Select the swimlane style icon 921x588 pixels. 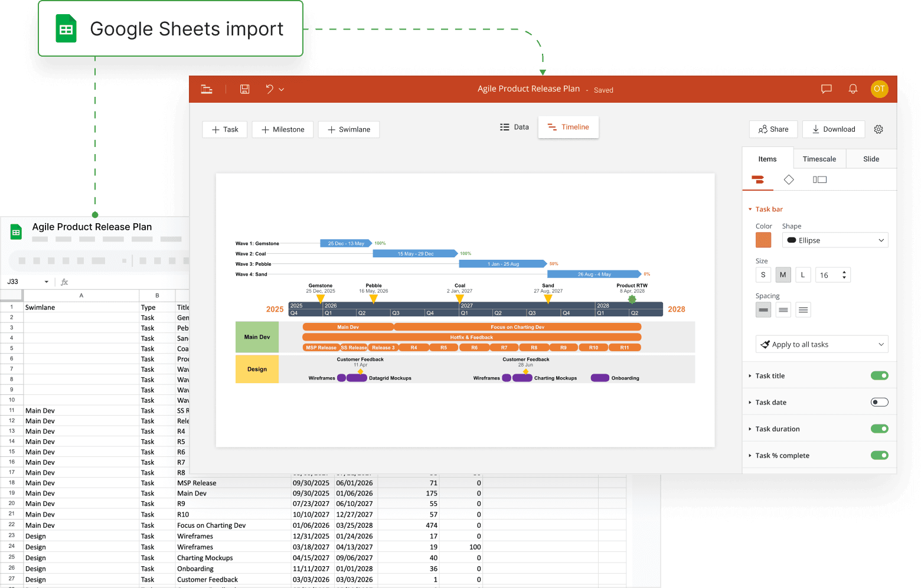click(819, 179)
